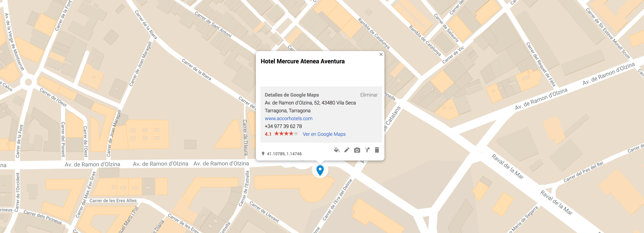The height and width of the screenshot is (233, 644).
Task: Select the Hotel Mercure Atenea Aventura title
Action: [x=303, y=61]
